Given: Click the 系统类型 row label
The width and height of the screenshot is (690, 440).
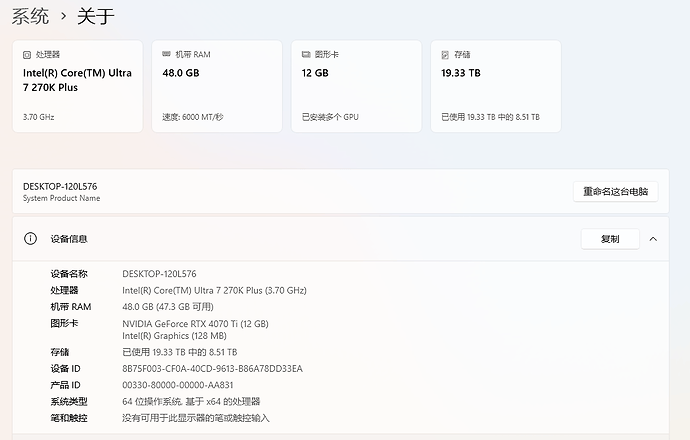Looking at the screenshot, I should pos(69,401).
